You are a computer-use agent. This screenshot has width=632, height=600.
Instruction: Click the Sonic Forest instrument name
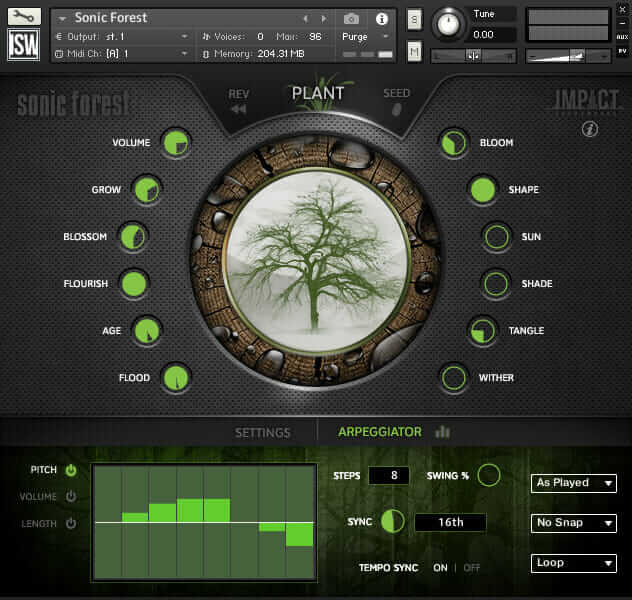pyautogui.click(x=111, y=18)
